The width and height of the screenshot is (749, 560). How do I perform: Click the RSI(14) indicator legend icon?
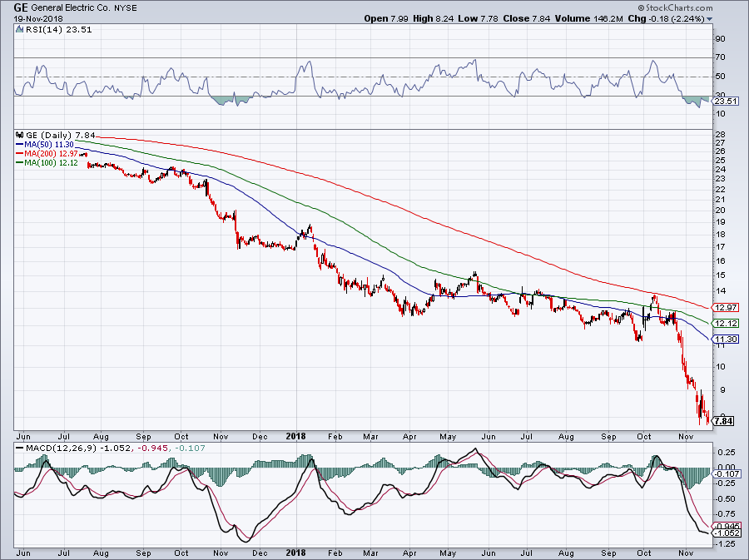20,29
